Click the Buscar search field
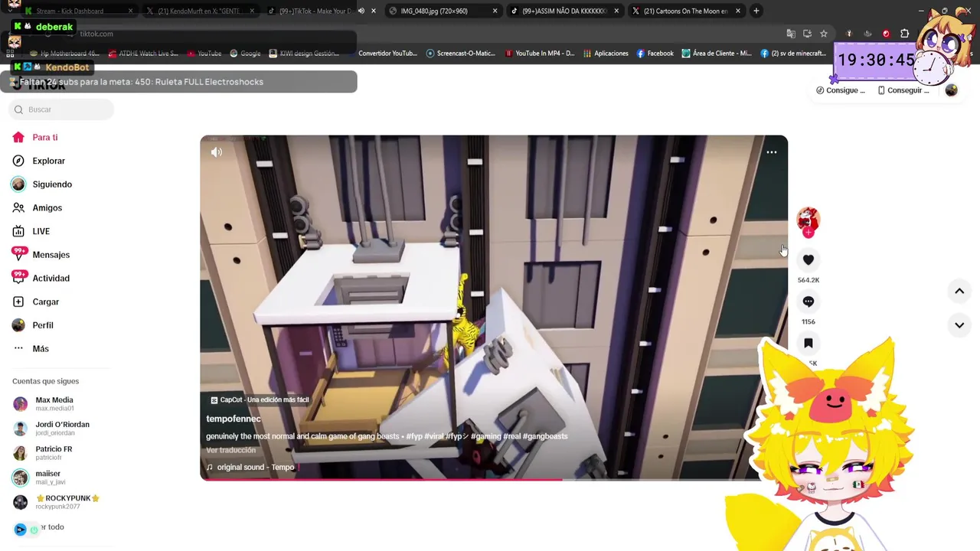 [x=61, y=109]
